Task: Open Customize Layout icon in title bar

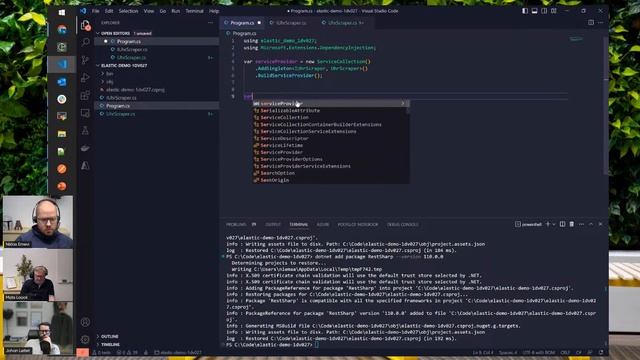Action: 554,11
